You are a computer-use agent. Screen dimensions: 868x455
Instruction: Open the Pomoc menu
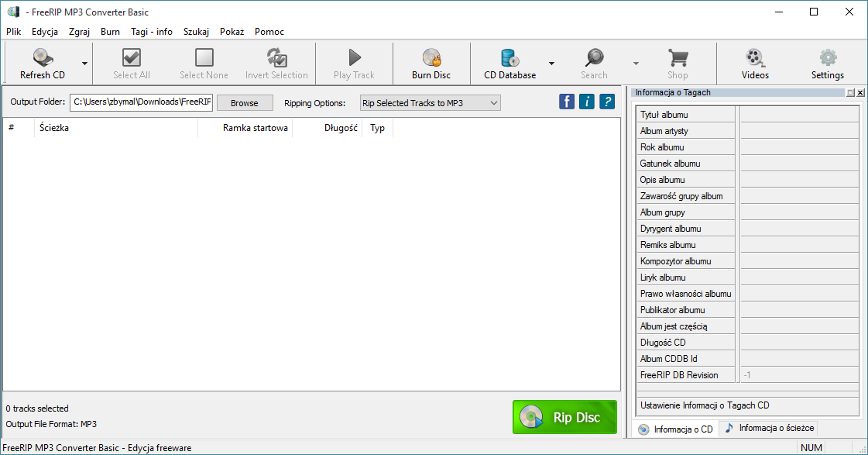point(269,32)
